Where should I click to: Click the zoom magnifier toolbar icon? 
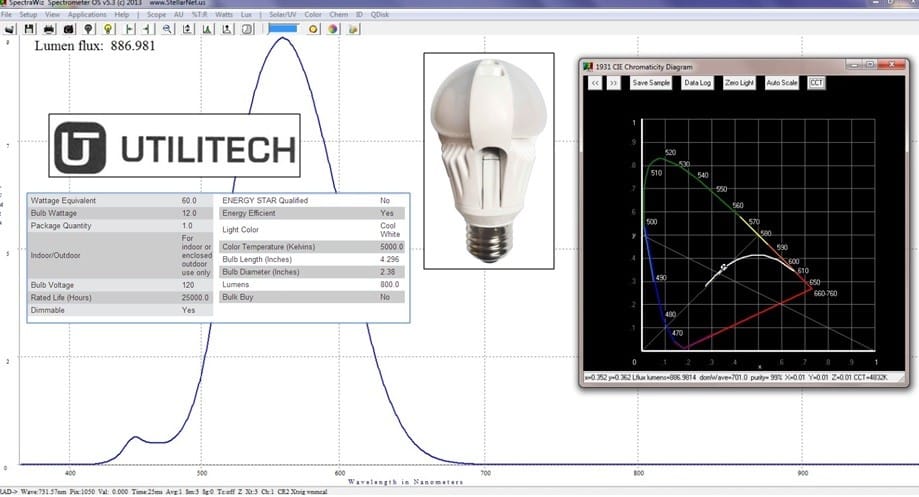point(168,29)
